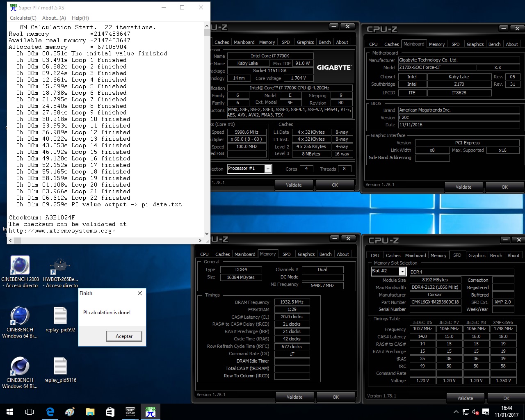Click the Super PI title bar icon
Viewport: 525px width, 420px height.
[13, 7]
